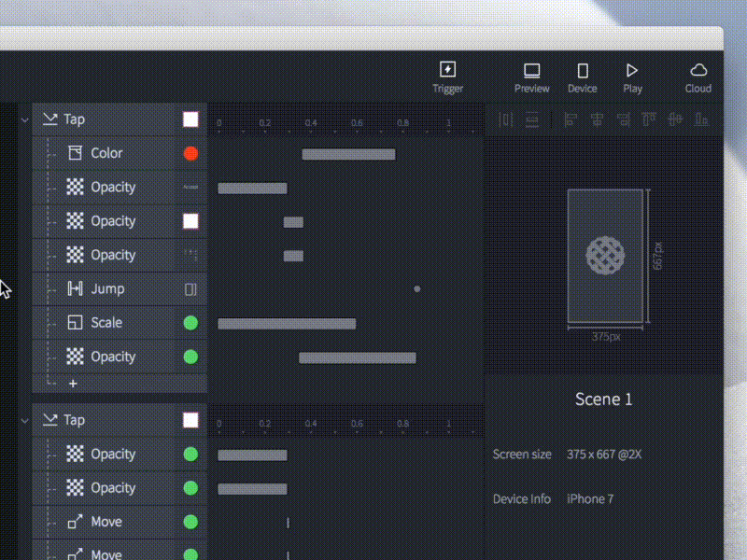The image size is (747, 560).
Task: Select the Scene 1 thumbnail in preview
Action: pyautogui.click(x=605, y=257)
